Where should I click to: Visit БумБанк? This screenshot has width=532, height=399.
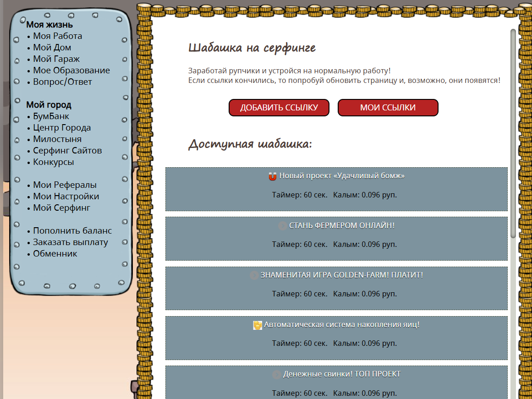[51, 116]
